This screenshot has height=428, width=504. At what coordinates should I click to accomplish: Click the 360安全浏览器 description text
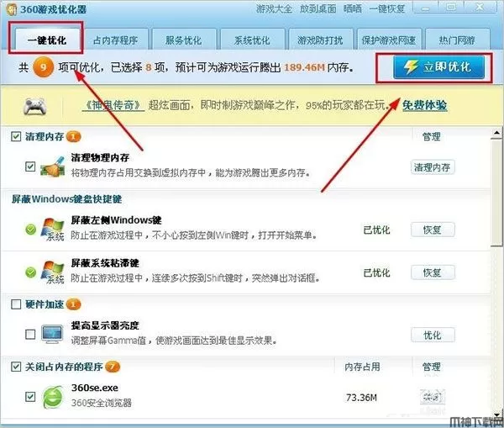click(102, 403)
